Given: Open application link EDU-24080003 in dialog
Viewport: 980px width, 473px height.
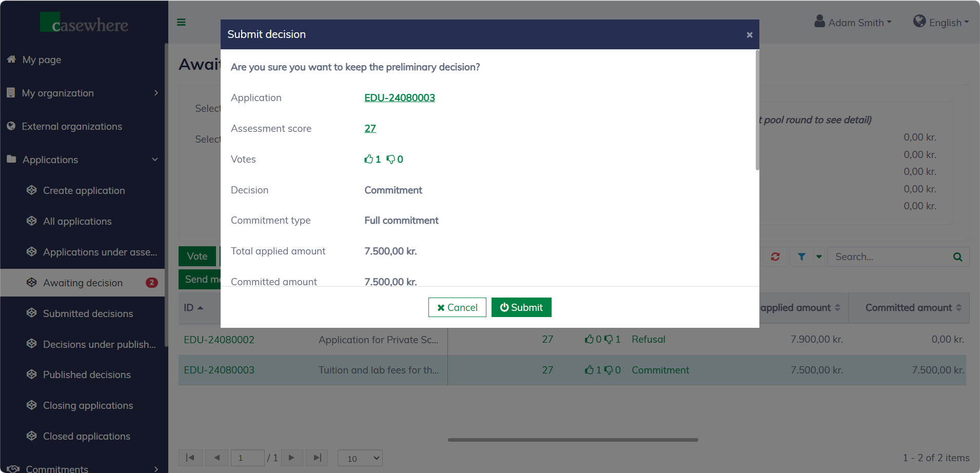Looking at the screenshot, I should (x=399, y=98).
